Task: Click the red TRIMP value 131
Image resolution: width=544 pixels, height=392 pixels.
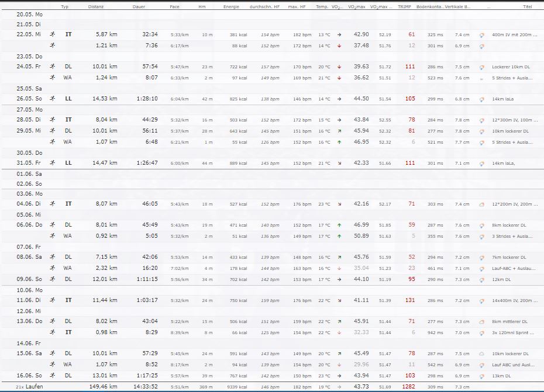Action: [410, 300]
